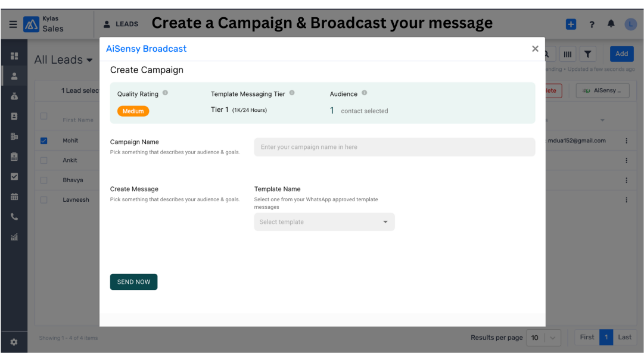Image resolution: width=644 pixels, height=362 pixels.
Task: Uncheck the Mohit lead checkbox
Action: click(44, 141)
